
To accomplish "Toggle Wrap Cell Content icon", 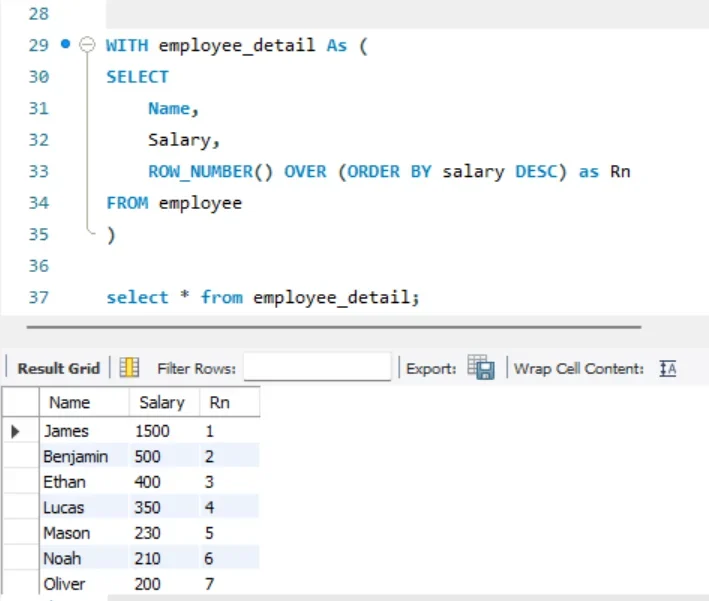I will (x=668, y=369).
